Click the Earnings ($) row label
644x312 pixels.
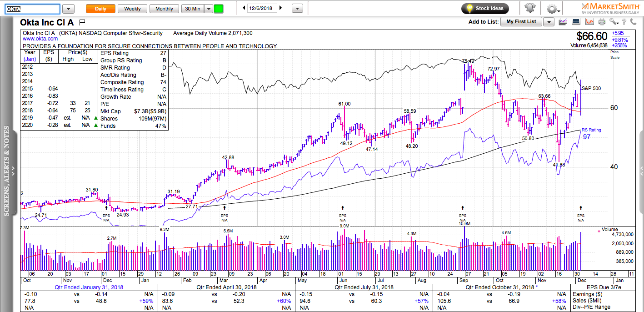(585, 294)
